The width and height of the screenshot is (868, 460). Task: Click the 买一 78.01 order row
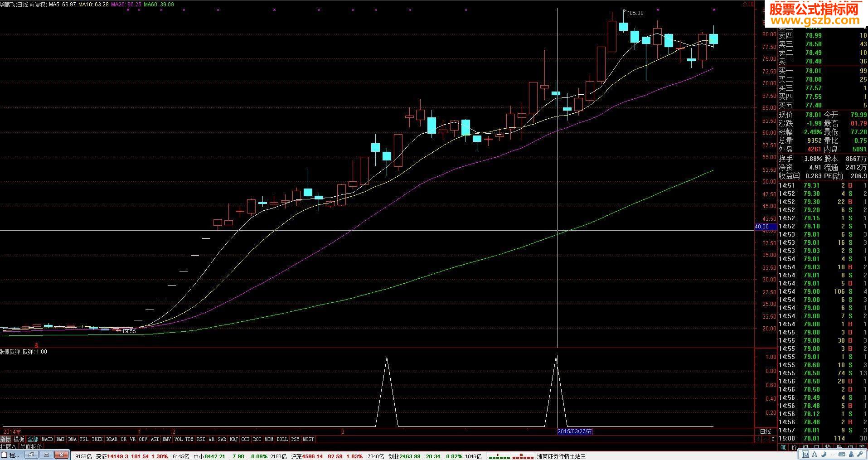[x=823, y=71]
